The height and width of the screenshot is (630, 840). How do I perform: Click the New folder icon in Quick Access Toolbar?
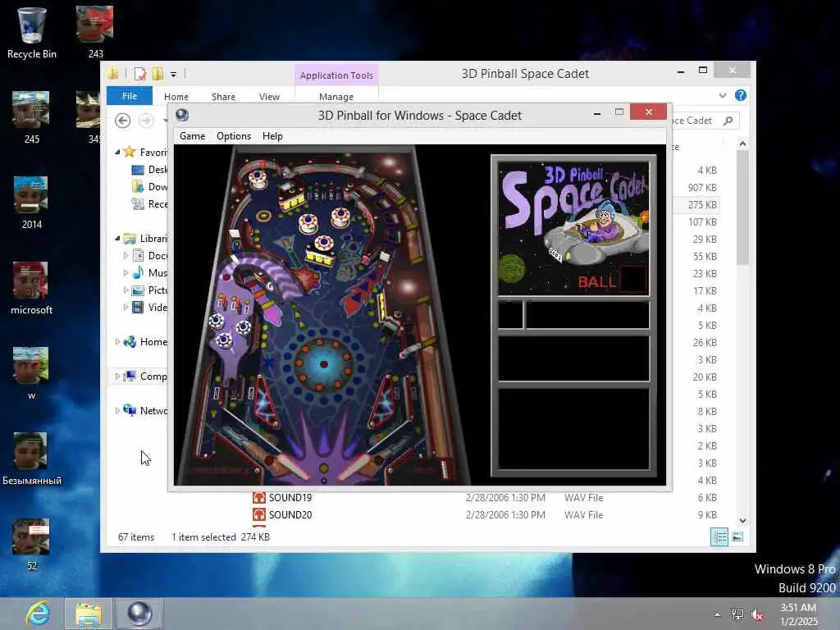[x=157, y=74]
